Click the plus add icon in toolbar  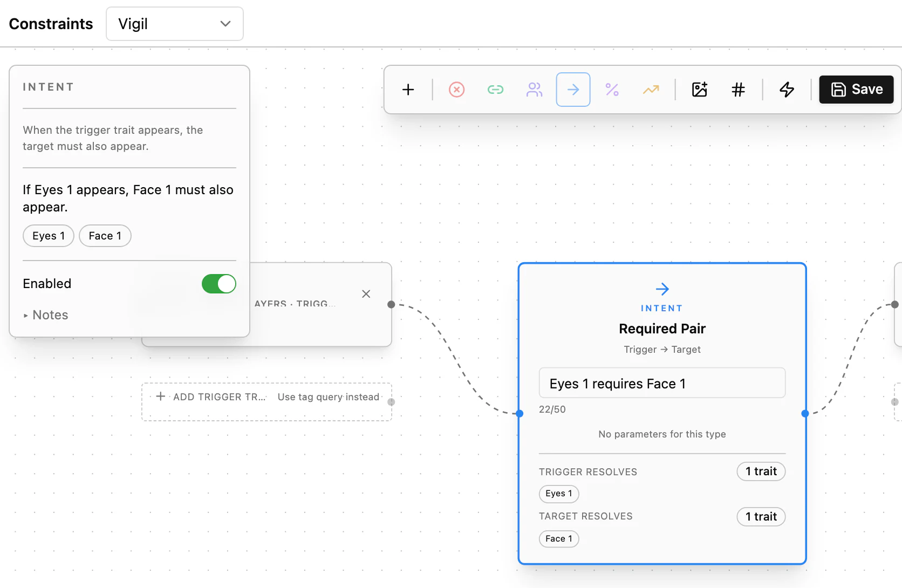pos(408,90)
